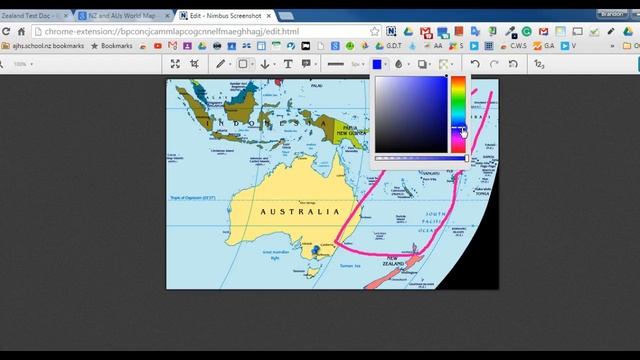Open the Grammarly green extension icon

527,31
